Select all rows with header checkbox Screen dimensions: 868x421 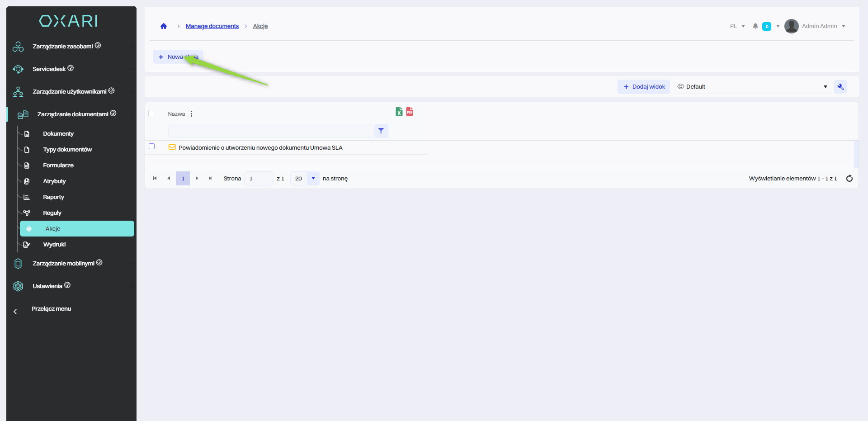click(x=151, y=114)
